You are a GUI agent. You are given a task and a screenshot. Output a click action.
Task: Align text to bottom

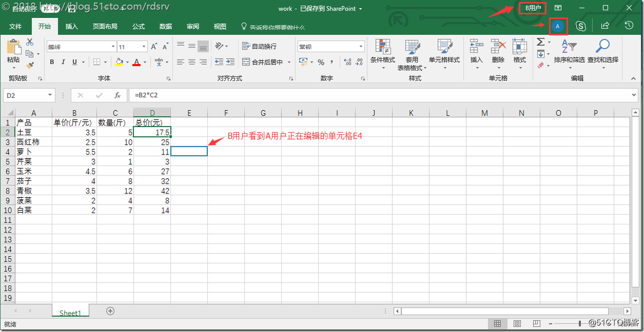coord(203,46)
